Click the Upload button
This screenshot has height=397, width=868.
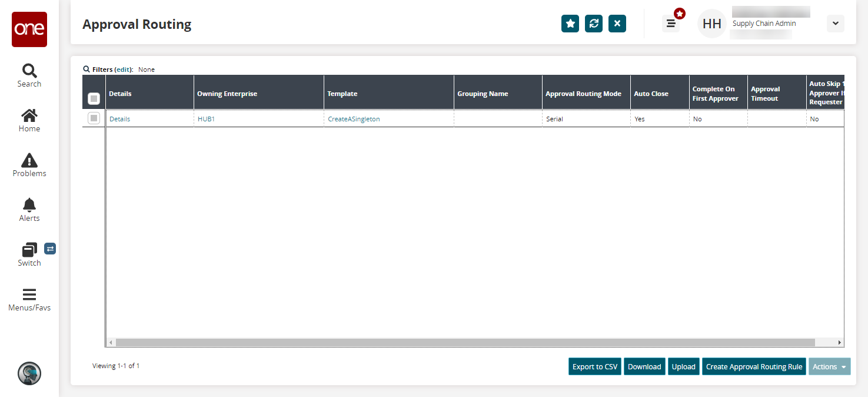pos(684,366)
